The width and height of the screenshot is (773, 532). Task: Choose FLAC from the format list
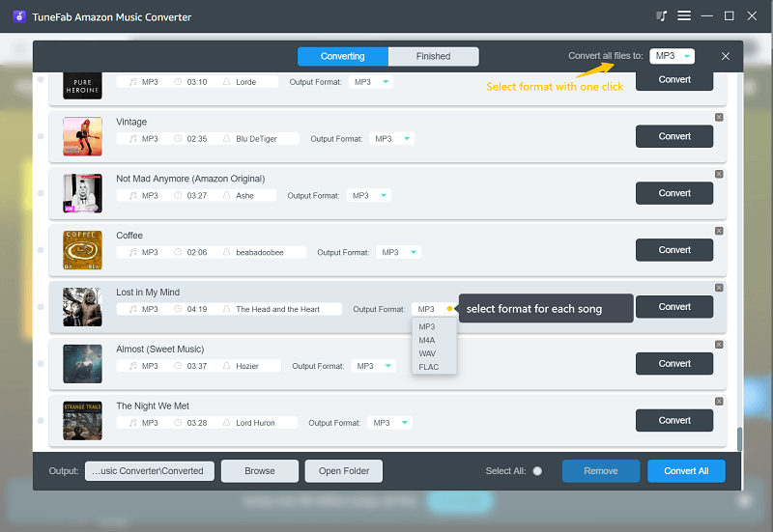428,367
